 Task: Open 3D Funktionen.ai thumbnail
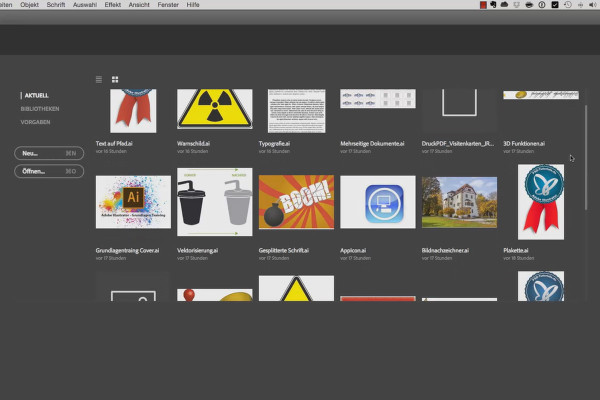541,95
